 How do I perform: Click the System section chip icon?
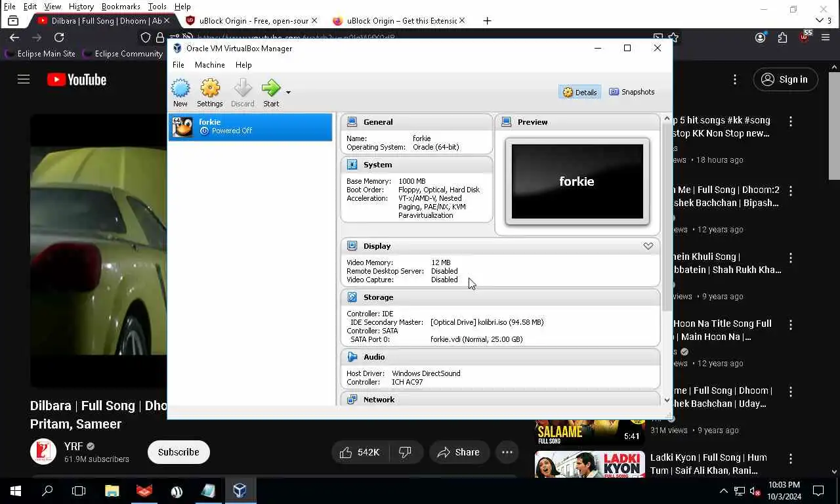click(352, 165)
